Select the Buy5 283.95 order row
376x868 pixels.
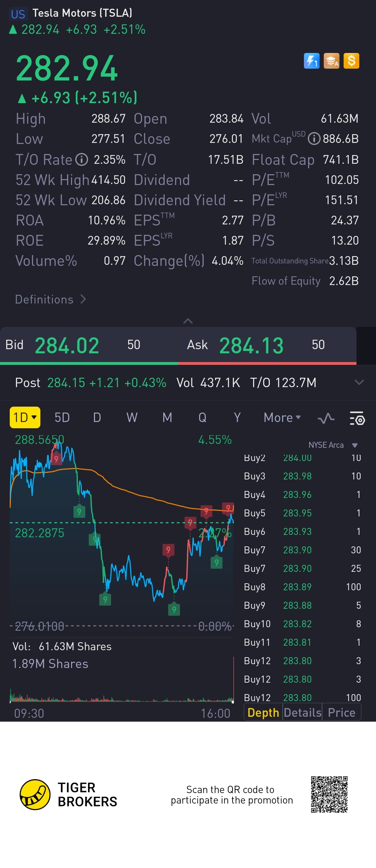click(302, 513)
